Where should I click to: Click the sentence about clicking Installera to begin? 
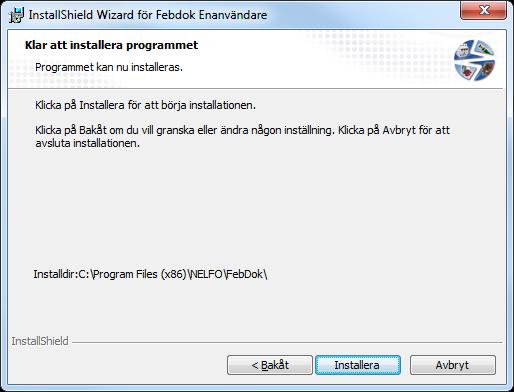pyautogui.click(x=145, y=105)
